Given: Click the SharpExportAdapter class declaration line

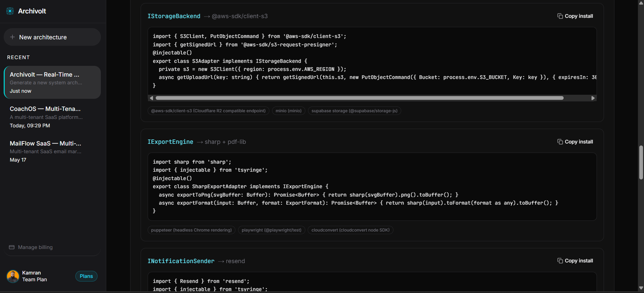Looking at the screenshot, I should pyautogui.click(x=240, y=186).
